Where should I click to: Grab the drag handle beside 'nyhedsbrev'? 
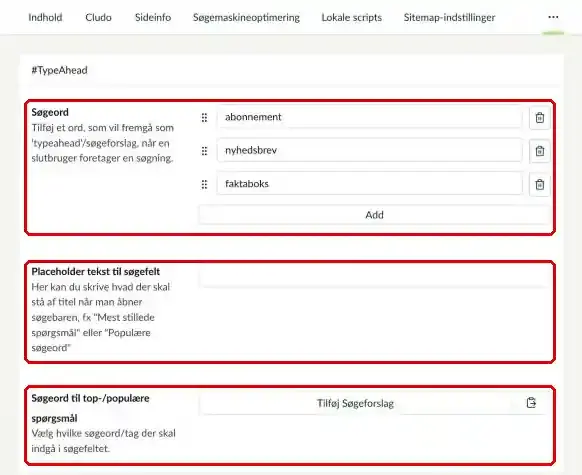(x=204, y=151)
